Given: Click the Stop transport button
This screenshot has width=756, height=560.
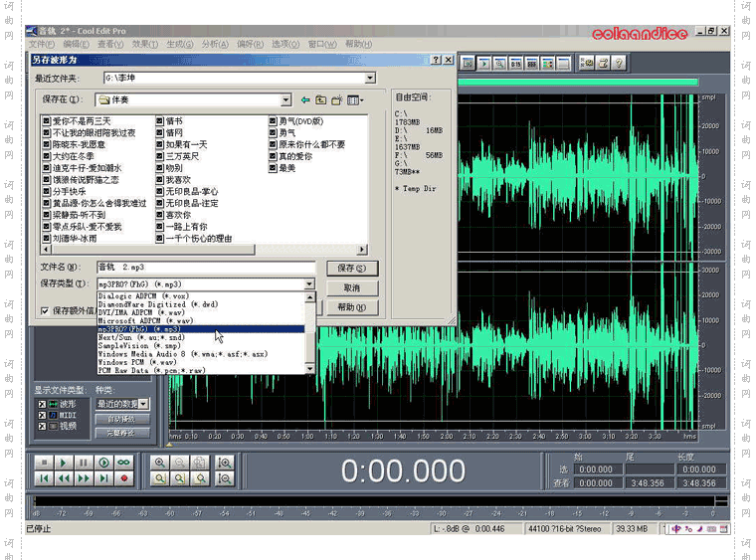Looking at the screenshot, I should click(44, 463).
